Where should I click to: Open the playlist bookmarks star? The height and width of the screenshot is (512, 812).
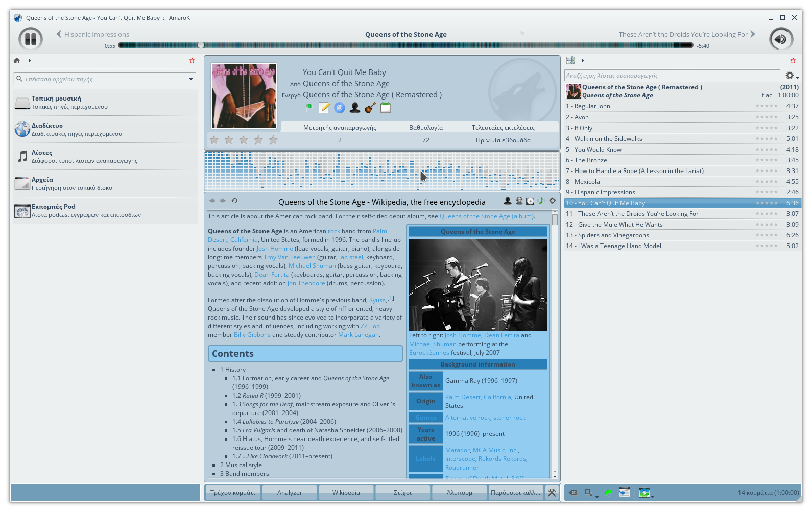[793, 60]
